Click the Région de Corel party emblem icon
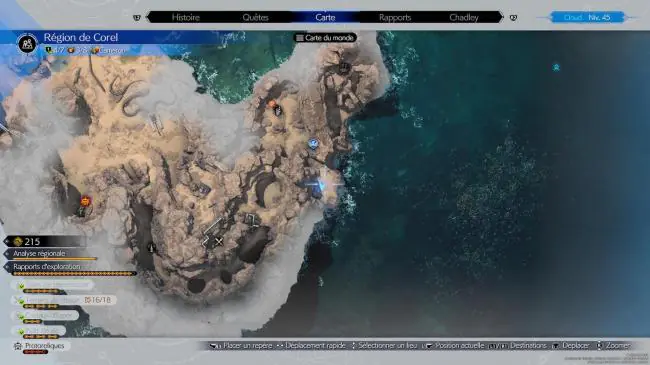 tap(27, 43)
